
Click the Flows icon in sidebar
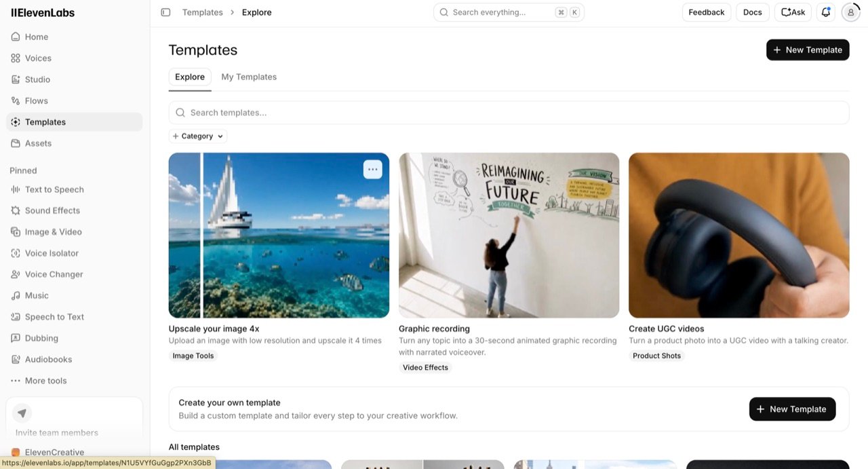[16, 100]
